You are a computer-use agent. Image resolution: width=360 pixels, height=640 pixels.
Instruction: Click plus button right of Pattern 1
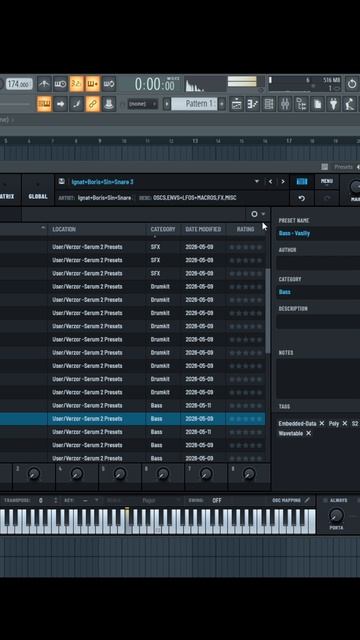point(222,104)
